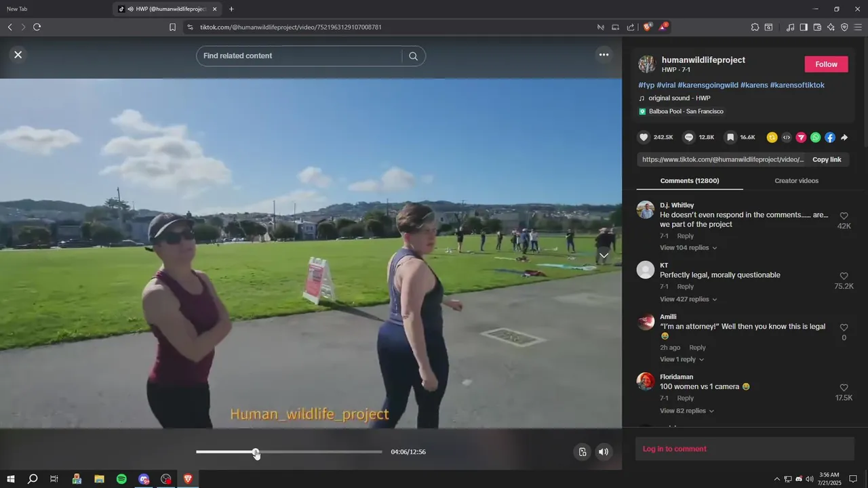Expand View 82 replies

(x=686, y=411)
